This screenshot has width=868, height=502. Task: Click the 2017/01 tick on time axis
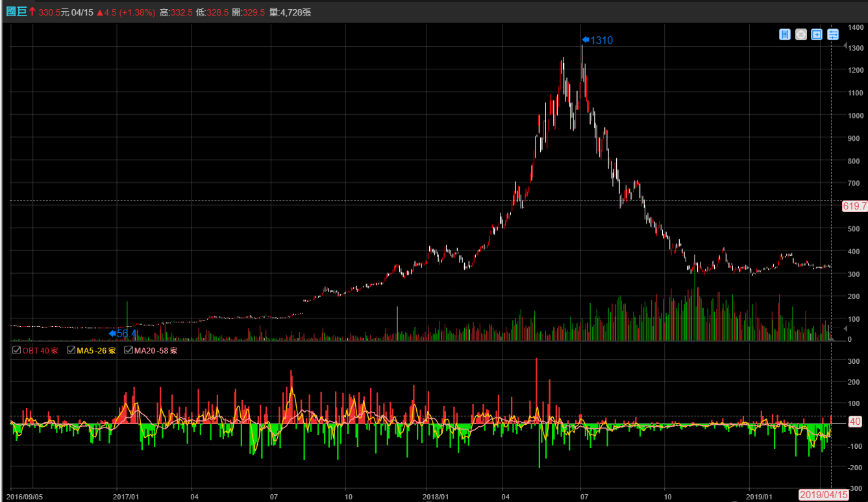125,495
